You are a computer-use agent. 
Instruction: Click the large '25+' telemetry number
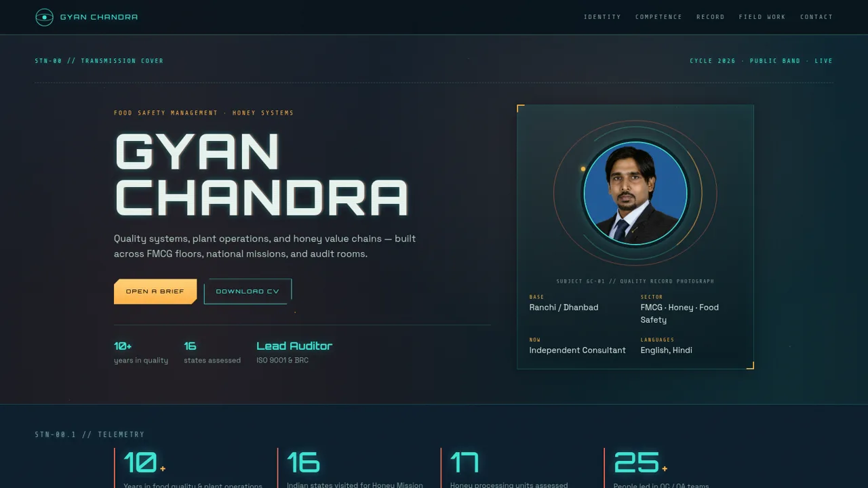point(641,462)
